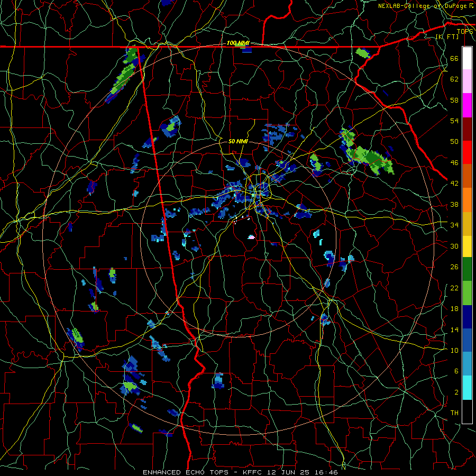This screenshot has height=476, width=476.
Task: Select the medium blue legend swatch
Action: tap(467, 340)
